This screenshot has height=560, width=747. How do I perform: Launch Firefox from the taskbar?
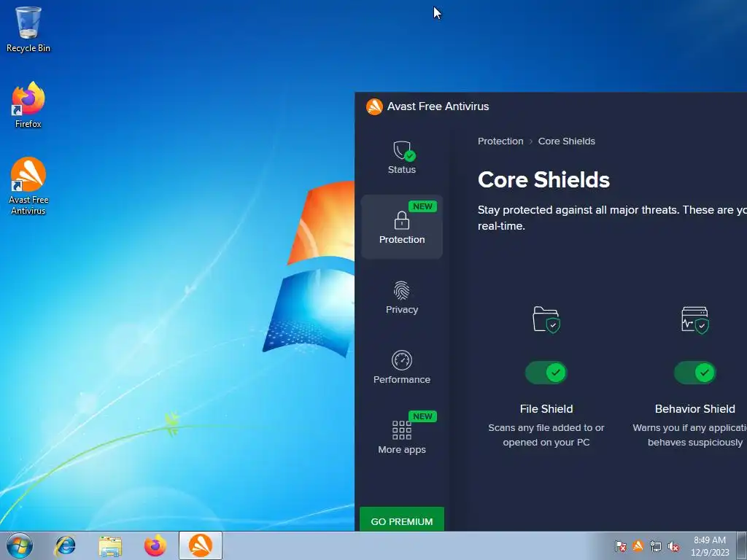click(155, 545)
